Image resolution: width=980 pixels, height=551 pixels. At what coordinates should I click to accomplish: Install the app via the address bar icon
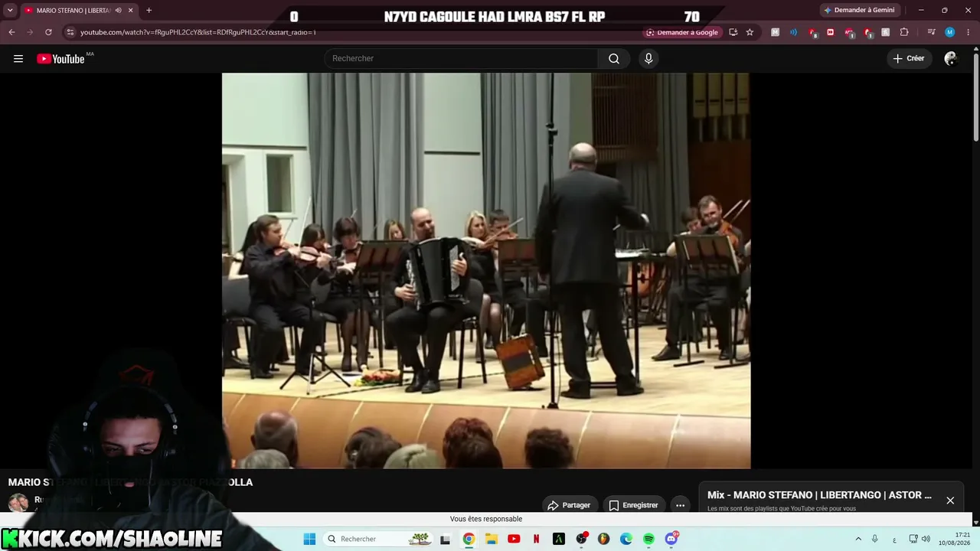[x=733, y=32]
